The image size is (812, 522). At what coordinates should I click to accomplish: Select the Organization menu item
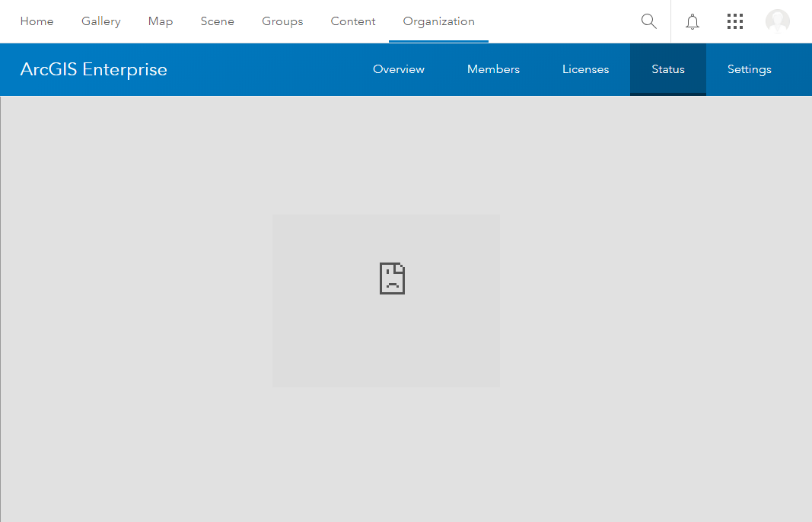[x=438, y=21]
